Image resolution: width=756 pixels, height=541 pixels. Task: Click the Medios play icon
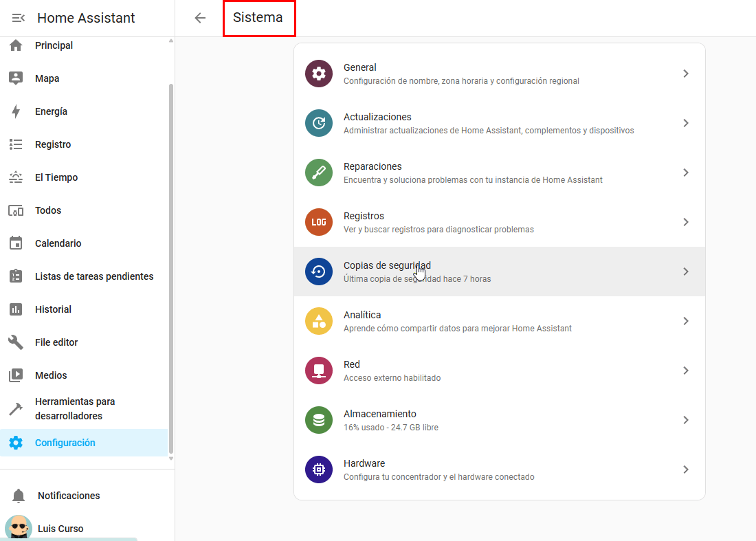click(x=16, y=375)
